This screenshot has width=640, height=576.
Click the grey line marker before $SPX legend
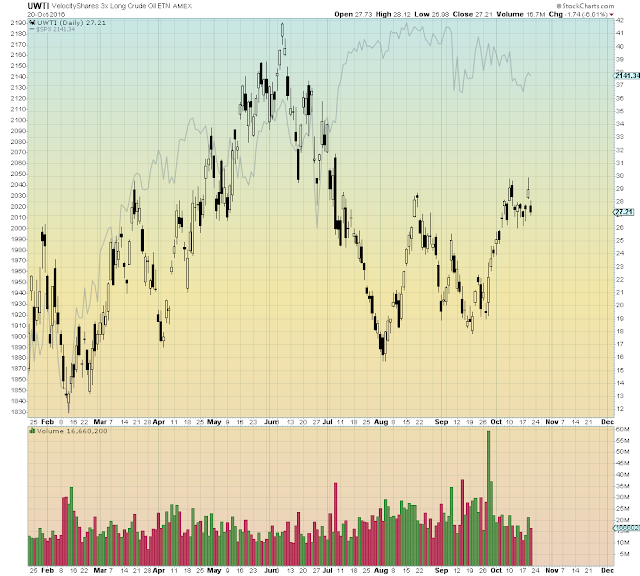pyautogui.click(x=32, y=29)
